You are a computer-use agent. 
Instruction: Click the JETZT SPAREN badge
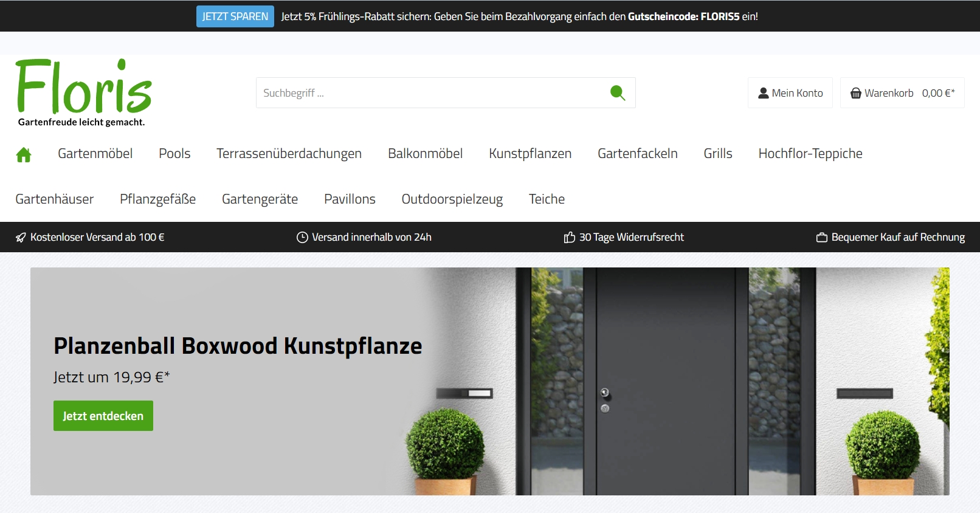click(x=235, y=16)
